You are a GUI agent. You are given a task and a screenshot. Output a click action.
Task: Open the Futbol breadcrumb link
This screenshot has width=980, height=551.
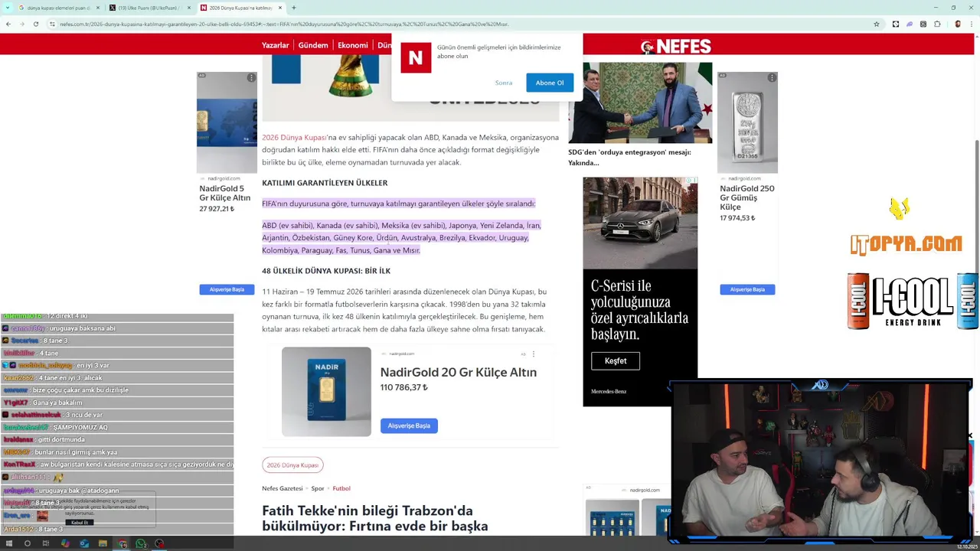tap(341, 488)
